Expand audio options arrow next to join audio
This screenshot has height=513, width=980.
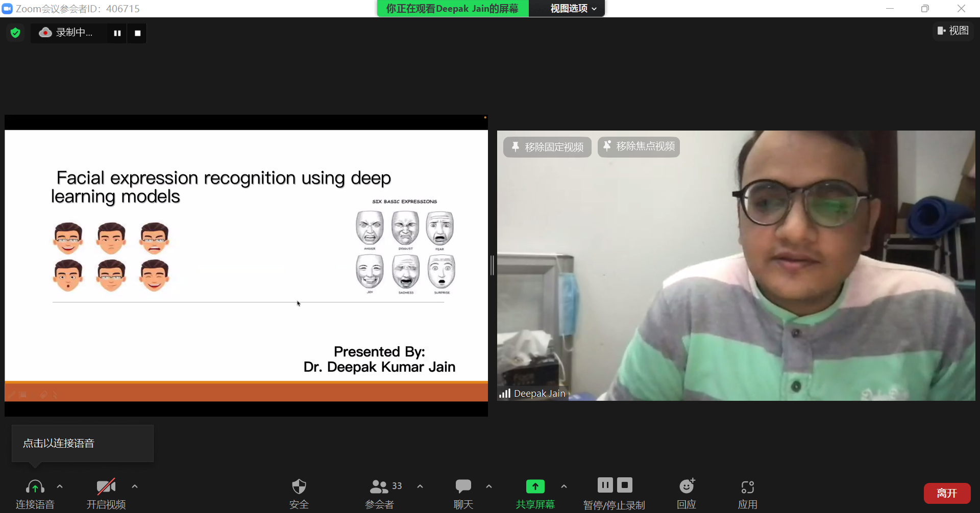point(60,486)
